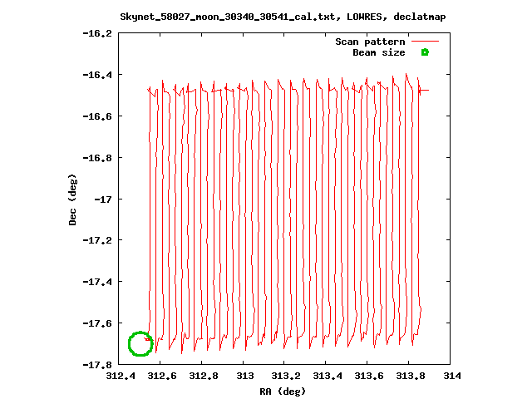Select the 'Beam size' legend label
This screenshot has height=399, width=532.
[x=379, y=52]
